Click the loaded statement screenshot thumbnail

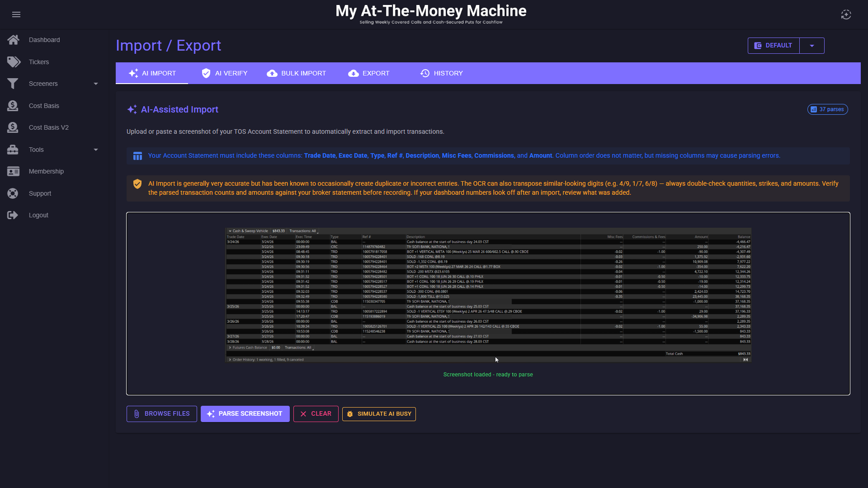pyautogui.click(x=488, y=295)
